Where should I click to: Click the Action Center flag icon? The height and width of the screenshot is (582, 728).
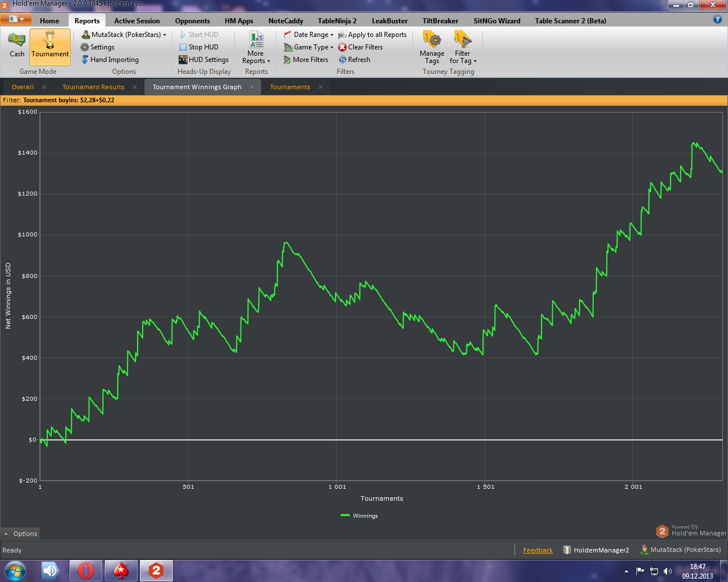640,571
